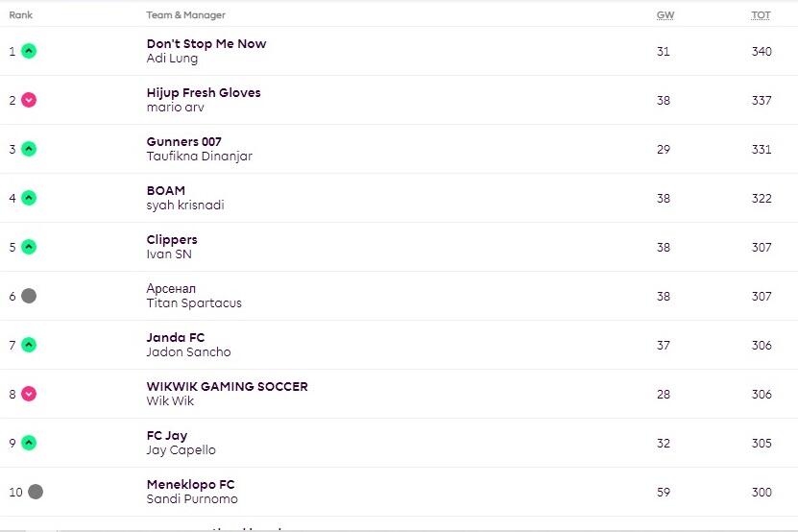Select manager name Jadon Sancho
Image resolution: width=798 pixels, height=532 pixels.
point(188,352)
